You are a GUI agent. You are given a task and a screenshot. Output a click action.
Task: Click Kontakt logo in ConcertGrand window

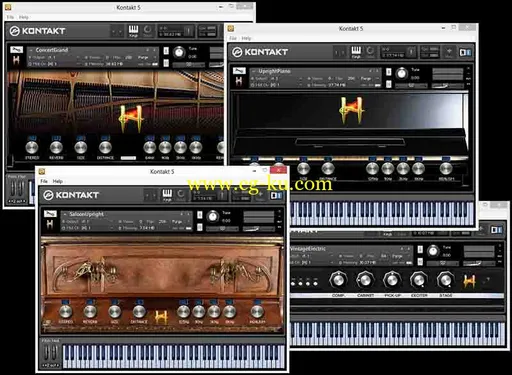click(x=37, y=31)
